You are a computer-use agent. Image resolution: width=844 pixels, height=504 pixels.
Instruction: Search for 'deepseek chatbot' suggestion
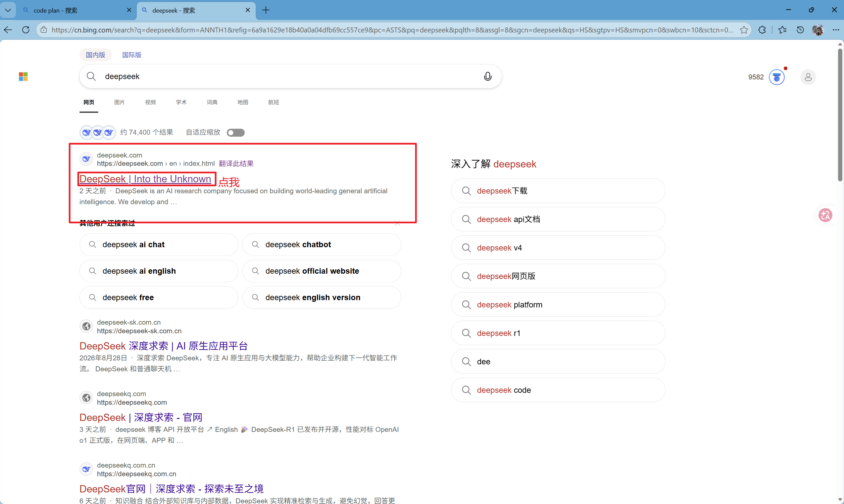[x=322, y=245]
